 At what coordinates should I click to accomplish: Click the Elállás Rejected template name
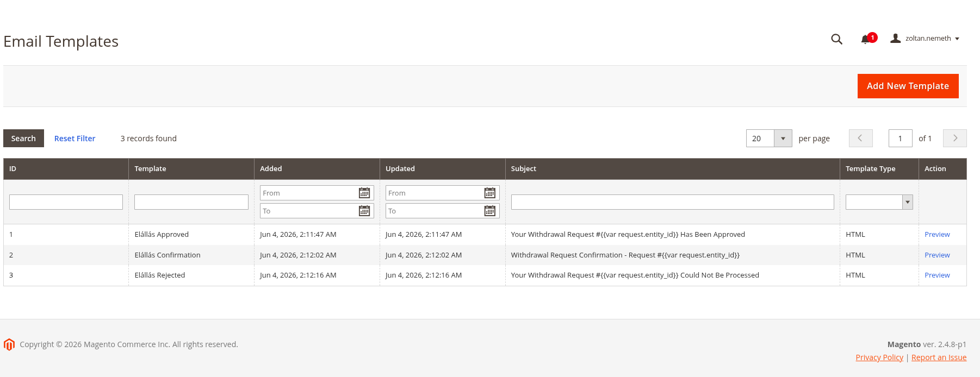(x=160, y=275)
